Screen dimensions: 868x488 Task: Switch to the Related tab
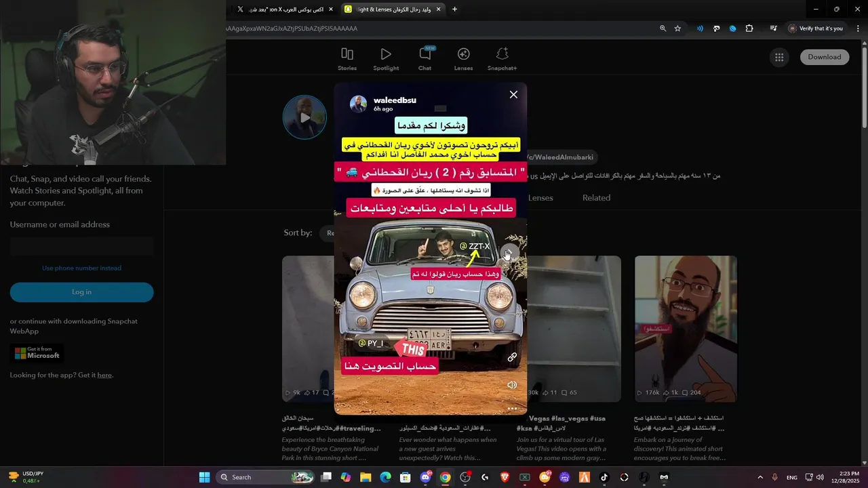(596, 198)
